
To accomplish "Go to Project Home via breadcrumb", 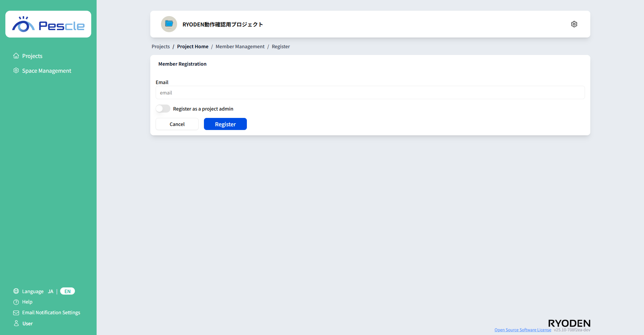I will point(193,46).
